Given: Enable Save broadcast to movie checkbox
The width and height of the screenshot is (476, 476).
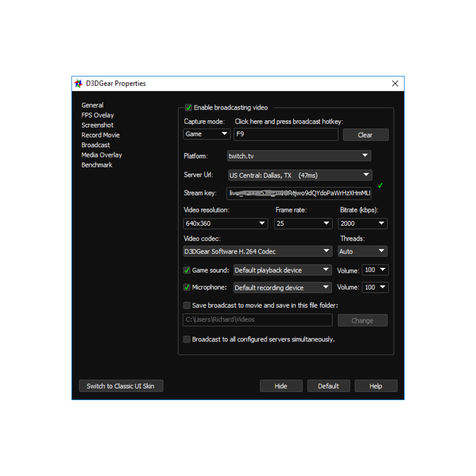Looking at the screenshot, I should [187, 305].
